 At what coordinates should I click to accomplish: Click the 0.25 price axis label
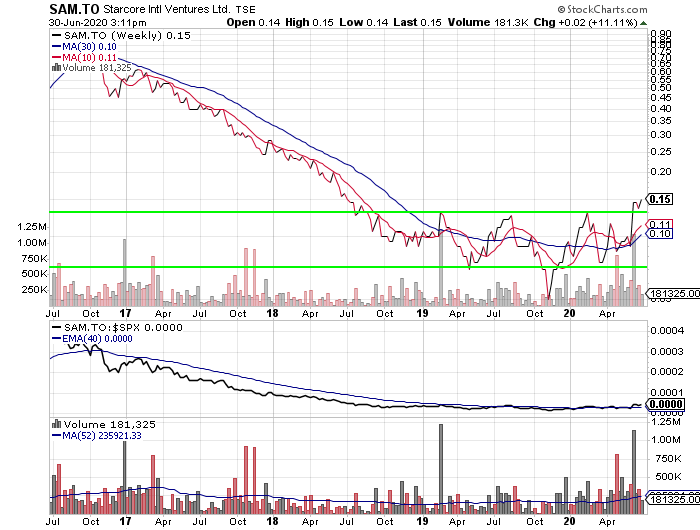661,152
